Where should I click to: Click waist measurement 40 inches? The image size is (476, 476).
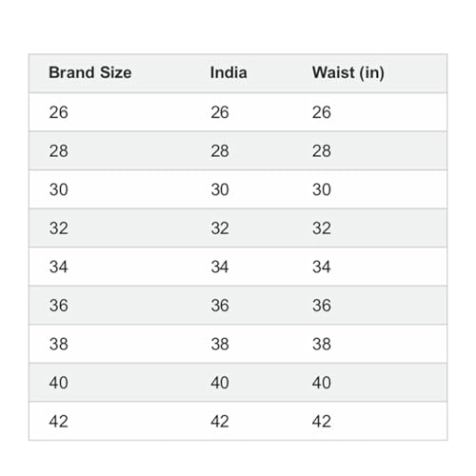[322, 383]
